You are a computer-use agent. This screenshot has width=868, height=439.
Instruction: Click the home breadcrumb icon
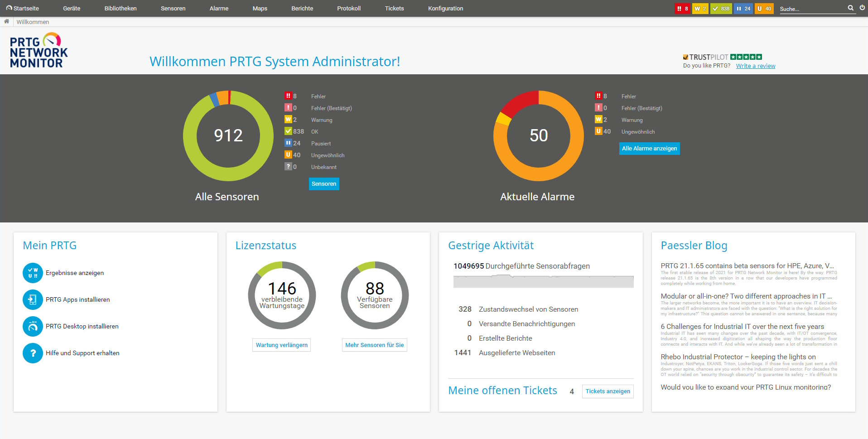tap(6, 21)
